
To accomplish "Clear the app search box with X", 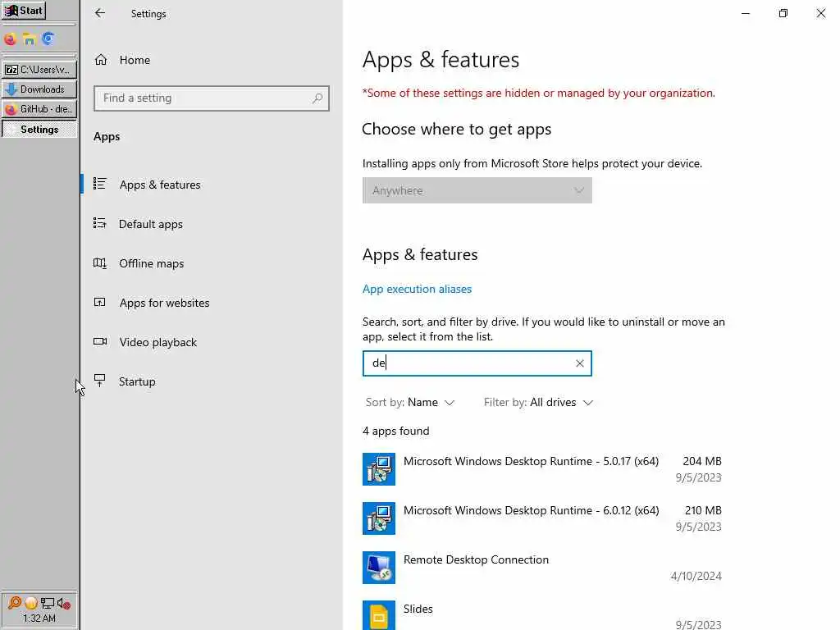I will tap(579, 363).
